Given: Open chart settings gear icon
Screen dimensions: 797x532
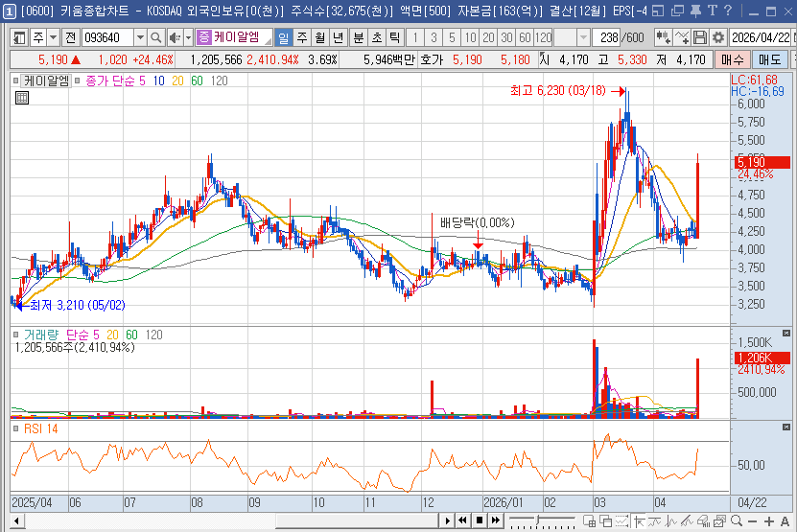Looking at the screenshot, I should 718,37.
